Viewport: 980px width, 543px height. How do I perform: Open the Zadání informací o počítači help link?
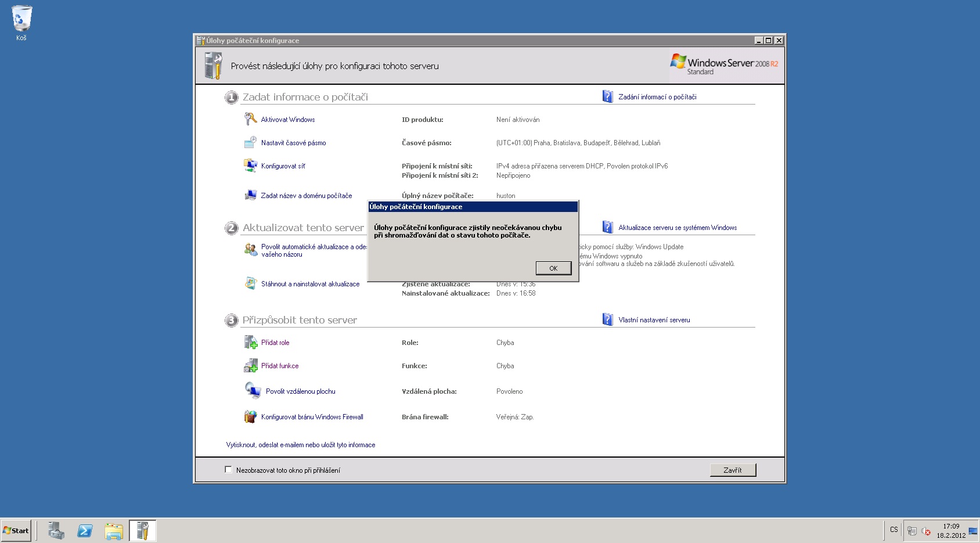(x=657, y=97)
